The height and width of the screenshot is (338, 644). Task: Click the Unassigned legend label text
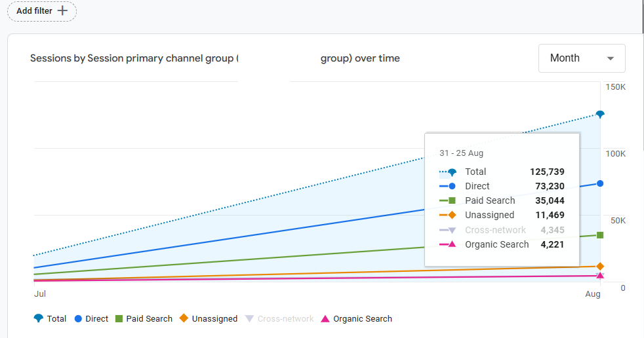point(214,319)
